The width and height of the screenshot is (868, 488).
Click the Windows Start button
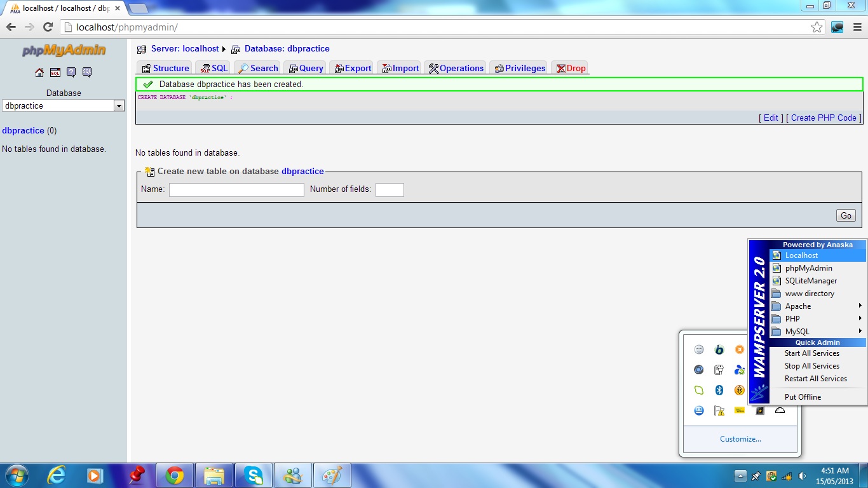coord(17,475)
